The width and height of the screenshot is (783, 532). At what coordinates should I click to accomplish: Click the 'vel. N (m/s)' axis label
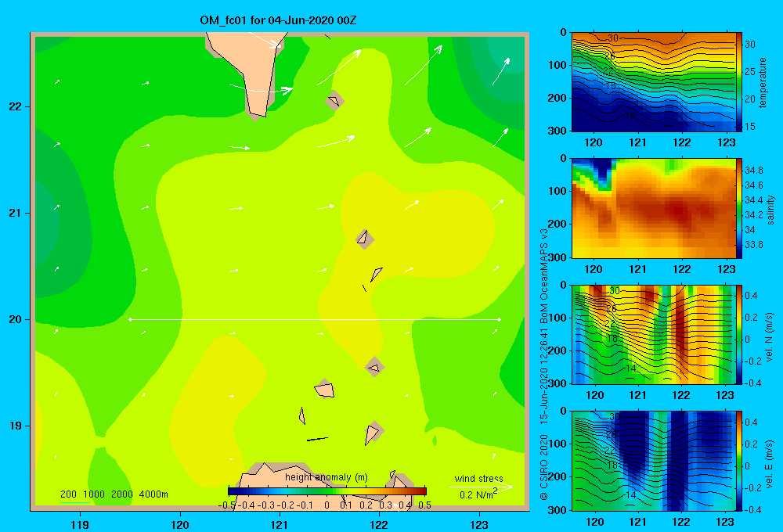[x=770, y=337]
